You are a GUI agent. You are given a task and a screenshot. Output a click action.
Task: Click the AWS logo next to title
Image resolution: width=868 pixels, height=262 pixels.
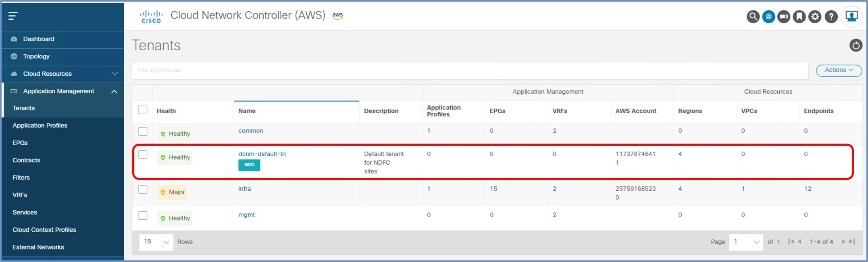[x=337, y=16]
